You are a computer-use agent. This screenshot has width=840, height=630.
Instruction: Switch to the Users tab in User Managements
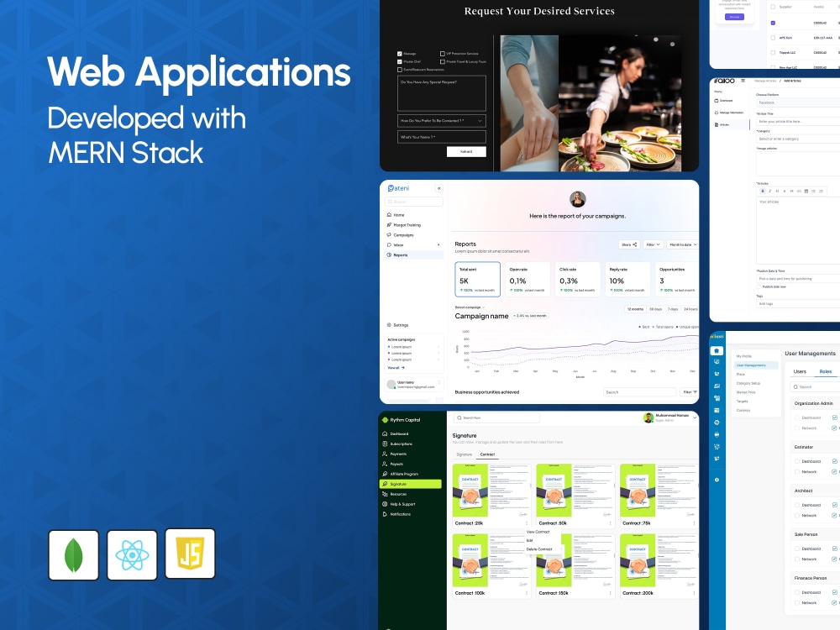pyautogui.click(x=800, y=371)
